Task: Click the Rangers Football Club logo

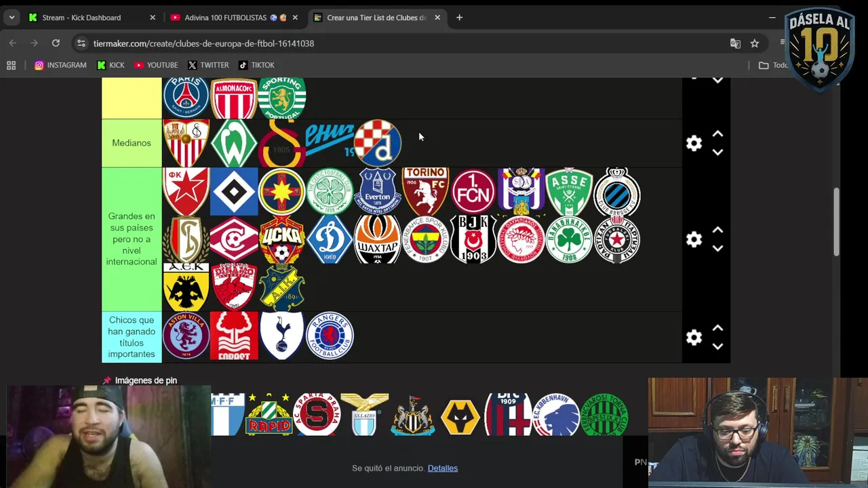Action: click(330, 335)
